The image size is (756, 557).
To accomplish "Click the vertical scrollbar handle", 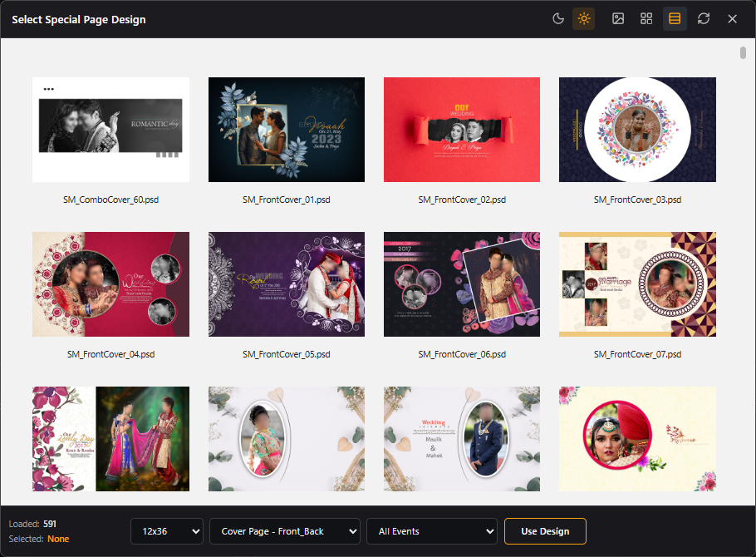I will 743,52.
